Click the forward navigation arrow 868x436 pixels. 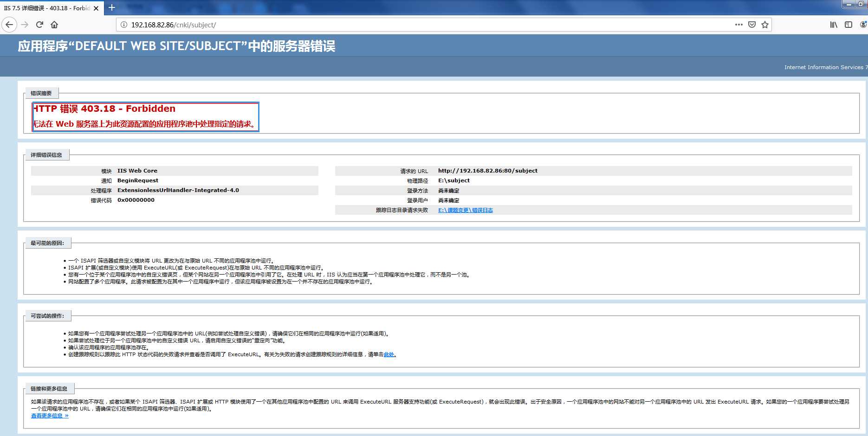tap(25, 25)
